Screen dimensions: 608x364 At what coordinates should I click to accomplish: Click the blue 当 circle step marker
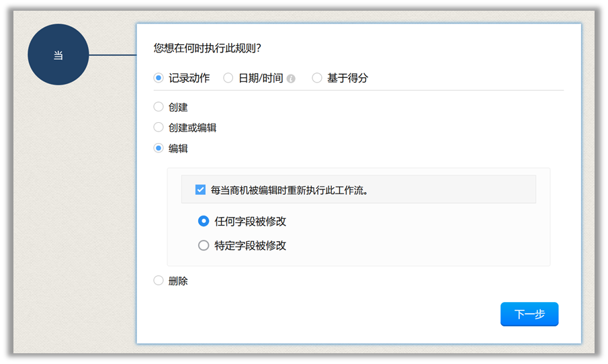(x=58, y=55)
